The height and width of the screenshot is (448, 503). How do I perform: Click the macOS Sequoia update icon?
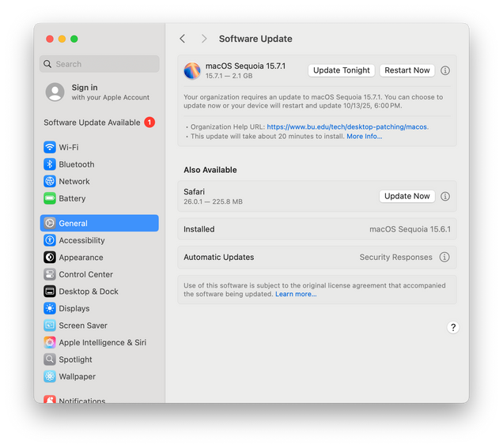tap(192, 71)
